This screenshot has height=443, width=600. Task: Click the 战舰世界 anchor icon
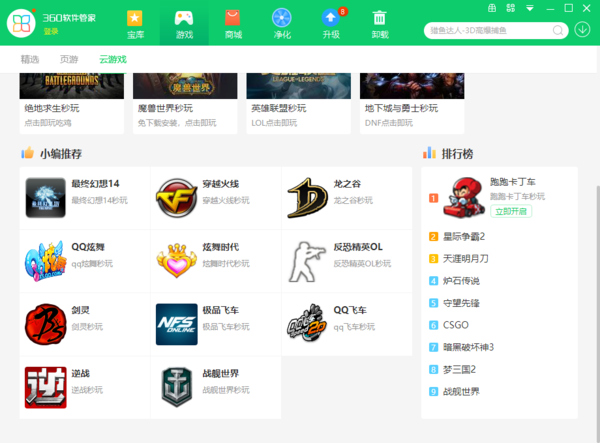[x=176, y=388]
